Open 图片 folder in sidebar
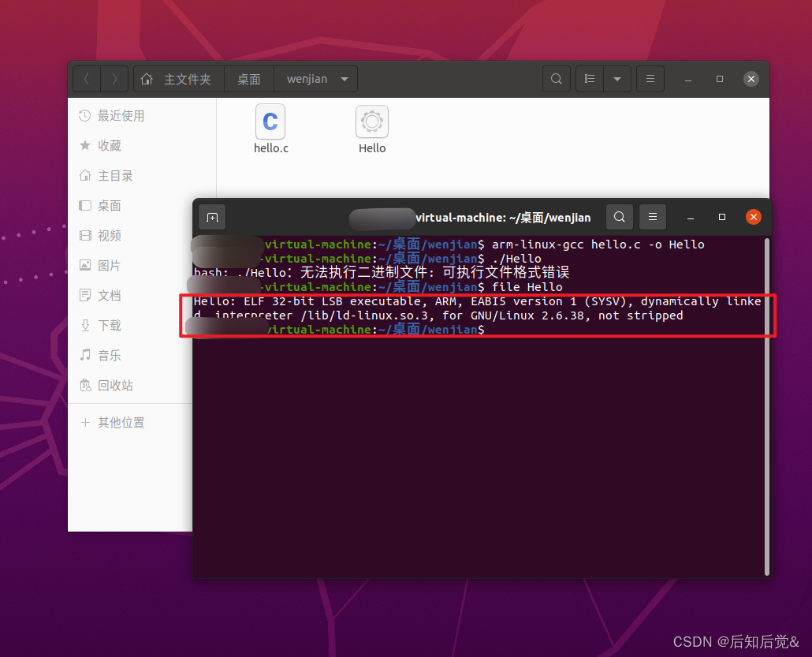This screenshot has width=812, height=657. pyautogui.click(x=131, y=266)
